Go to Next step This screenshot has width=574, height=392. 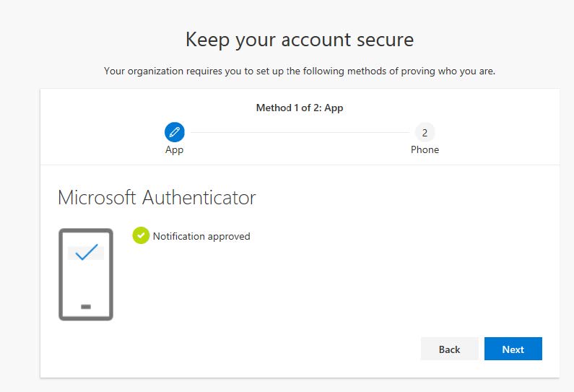(513, 349)
